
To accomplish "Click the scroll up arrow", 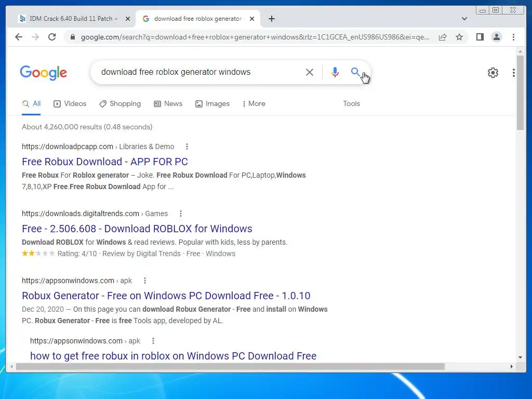I will click(x=520, y=51).
